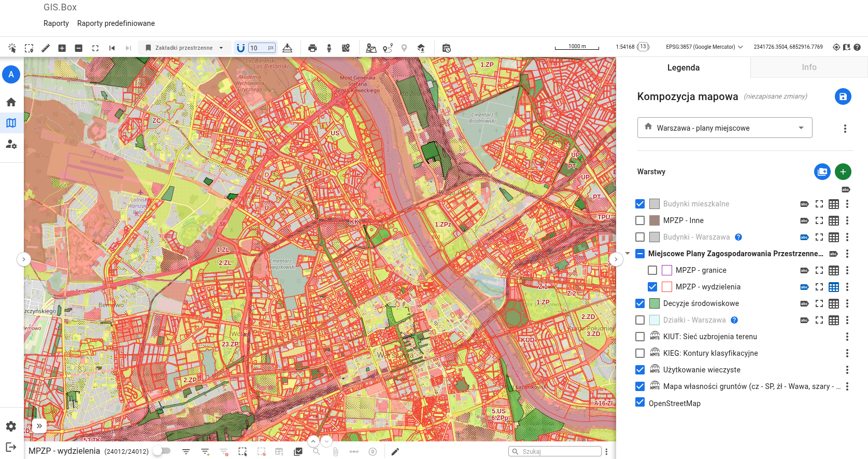Open the Warszawa - plany miejscowe dropdown
Viewport: 868px width, 459px height.
pos(724,128)
